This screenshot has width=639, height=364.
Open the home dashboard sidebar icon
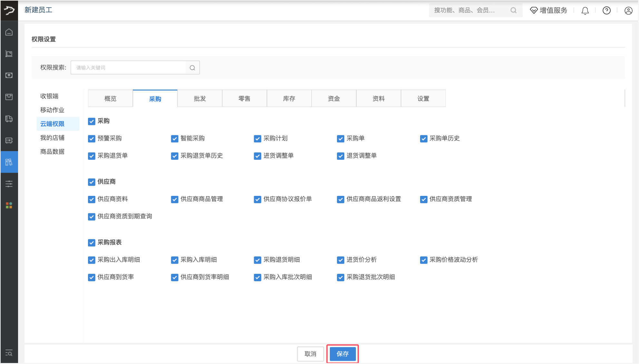coord(9,32)
